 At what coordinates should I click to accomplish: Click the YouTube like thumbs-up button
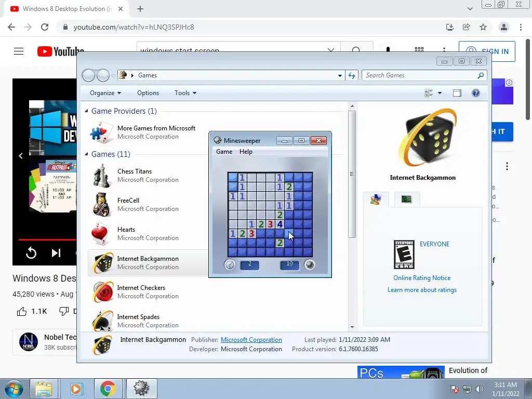click(22, 311)
